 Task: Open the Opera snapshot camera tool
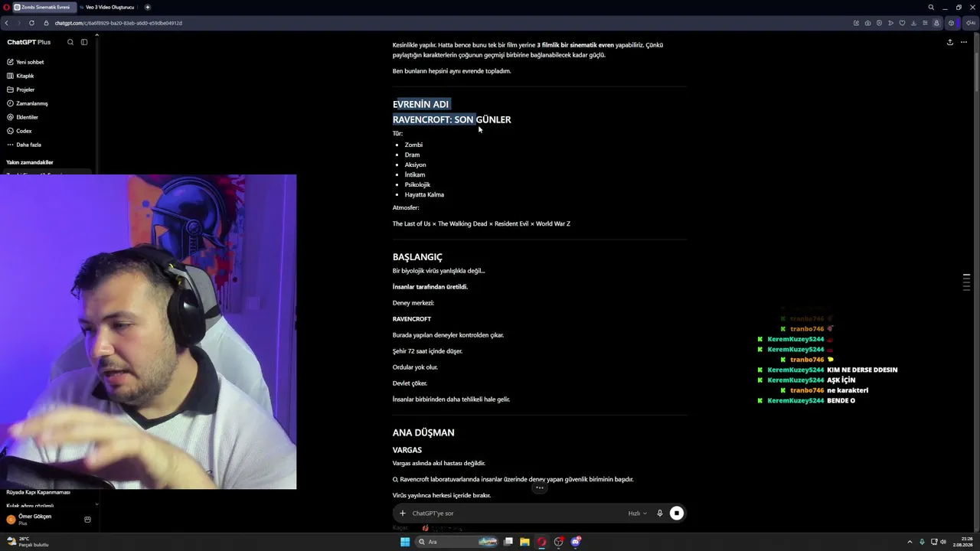click(x=867, y=23)
